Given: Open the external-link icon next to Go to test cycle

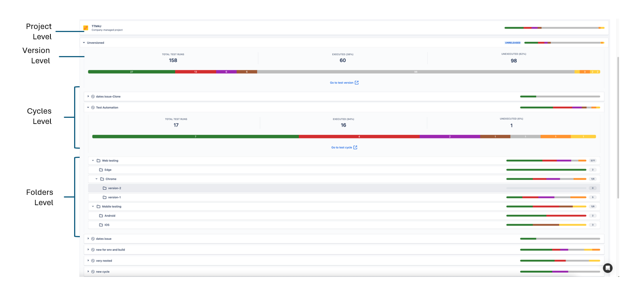Looking at the screenshot, I should coord(355,147).
